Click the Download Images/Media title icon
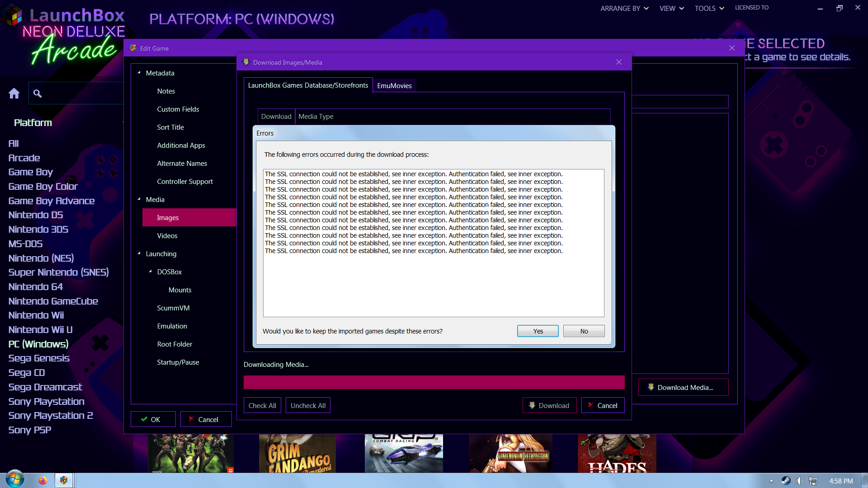The image size is (868, 488). pos(246,62)
